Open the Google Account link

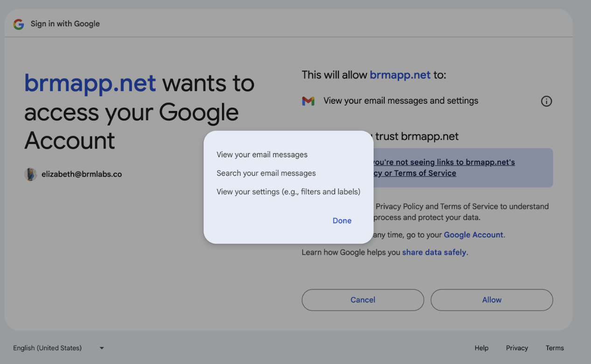[473, 235]
